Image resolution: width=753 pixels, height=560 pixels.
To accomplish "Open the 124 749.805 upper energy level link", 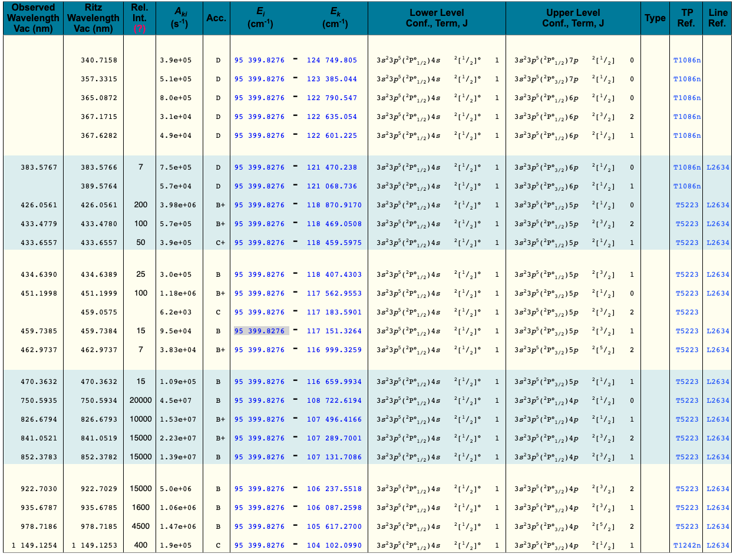I will (332, 60).
